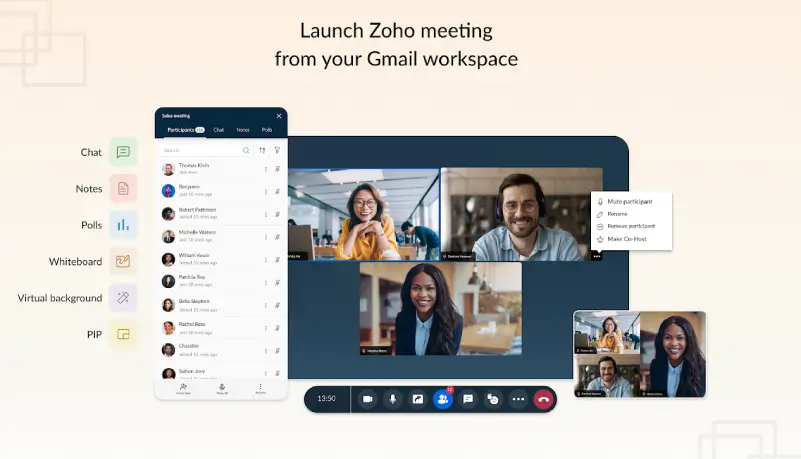This screenshot has height=459, width=801.
Task: Click the yellow PIP icon
Action: (x=123, y=334)
